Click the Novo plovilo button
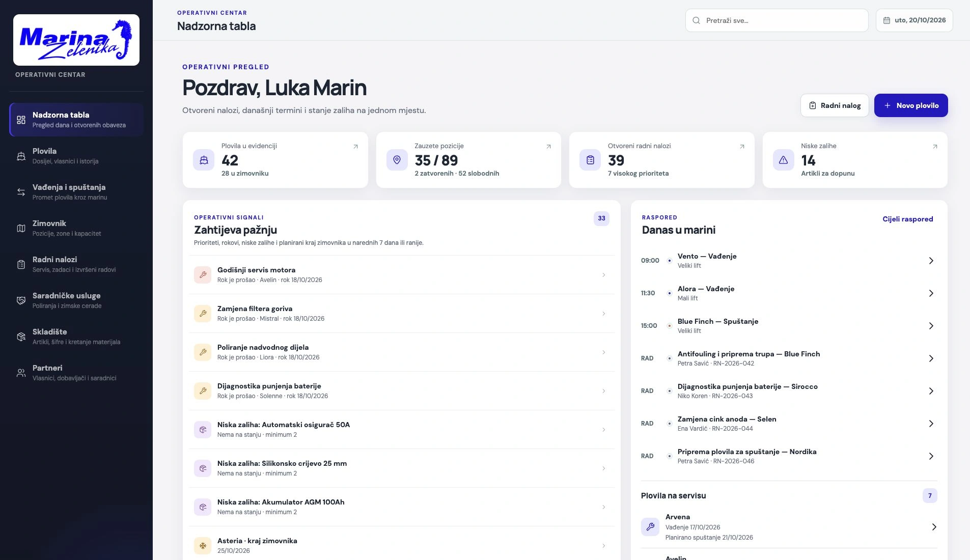 pyautogui.click(x=911, y=105)
